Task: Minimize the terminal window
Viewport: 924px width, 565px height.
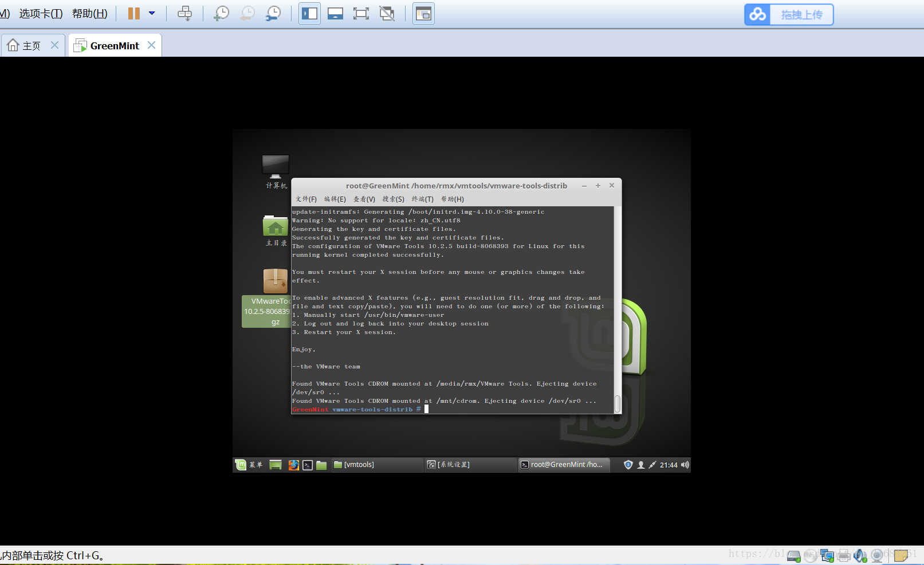Action: click(584, 186)
